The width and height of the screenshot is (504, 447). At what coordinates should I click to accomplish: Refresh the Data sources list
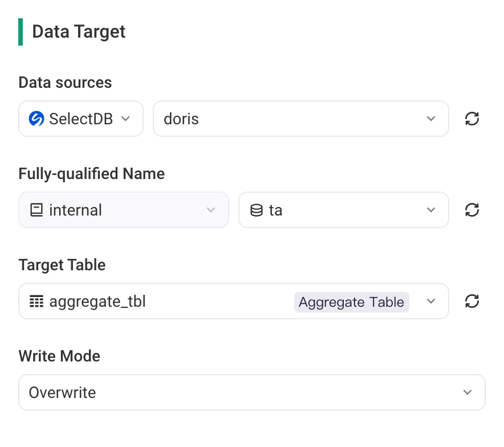[x=472, y=119]
